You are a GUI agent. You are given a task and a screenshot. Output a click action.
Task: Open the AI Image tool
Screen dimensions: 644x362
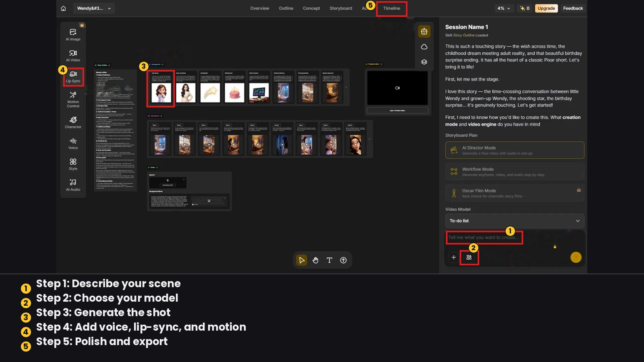[x=73, y=35]
